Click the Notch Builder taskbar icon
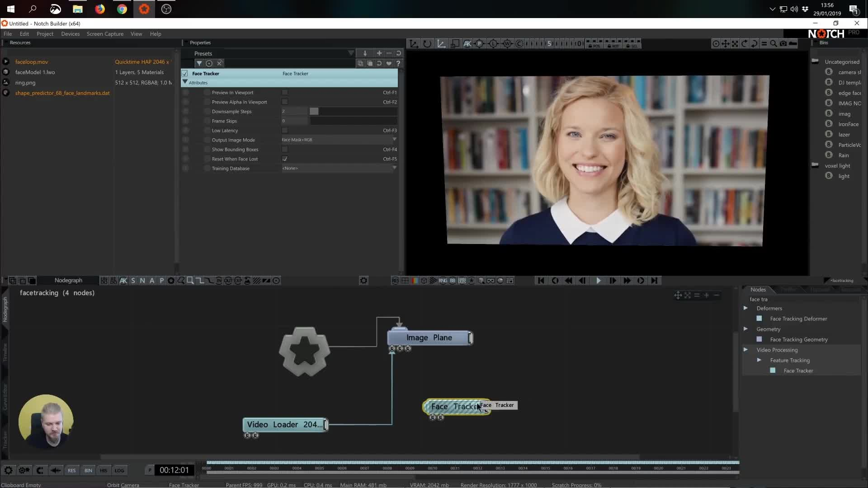 144,9
